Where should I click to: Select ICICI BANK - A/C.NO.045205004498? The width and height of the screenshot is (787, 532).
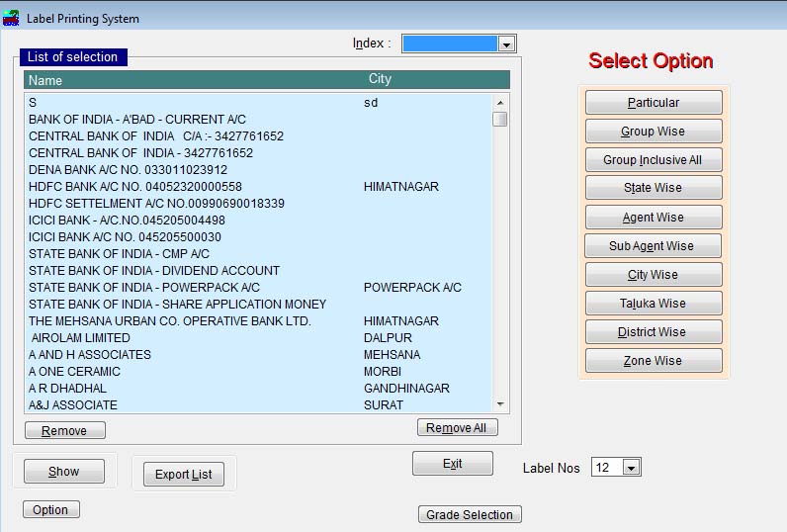(x=258, y=221)
